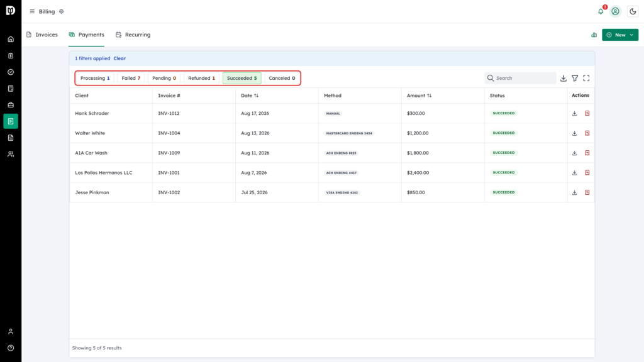
Task: Toggle the Succeeded status filter
Action: pos(242,78)
